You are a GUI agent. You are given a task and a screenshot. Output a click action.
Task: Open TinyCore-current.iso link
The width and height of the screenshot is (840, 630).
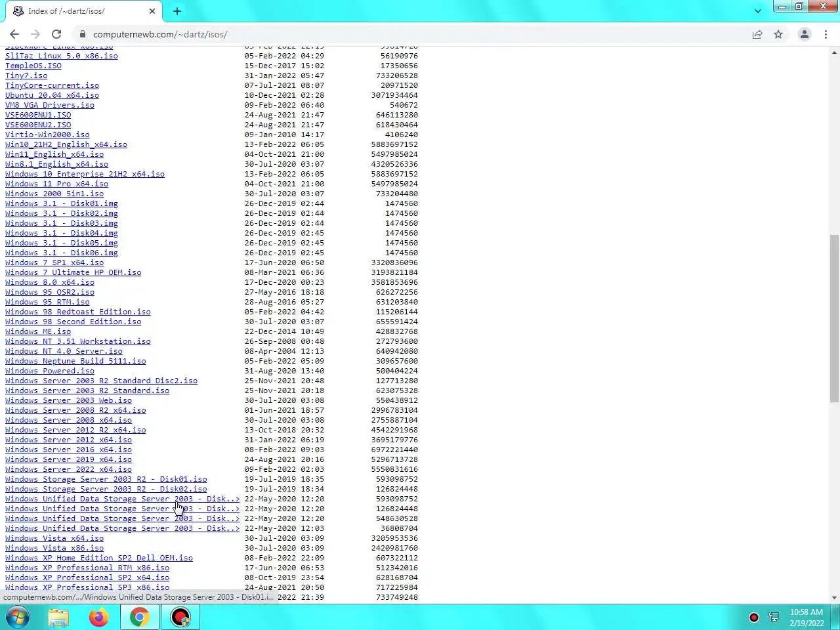52,85
